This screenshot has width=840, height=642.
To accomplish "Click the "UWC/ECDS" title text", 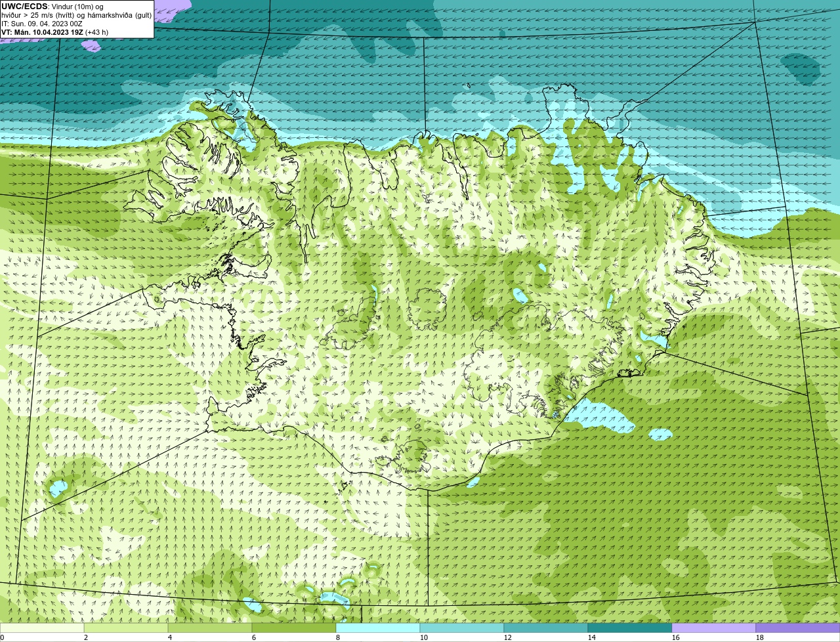I will click(x=24, y=7).
